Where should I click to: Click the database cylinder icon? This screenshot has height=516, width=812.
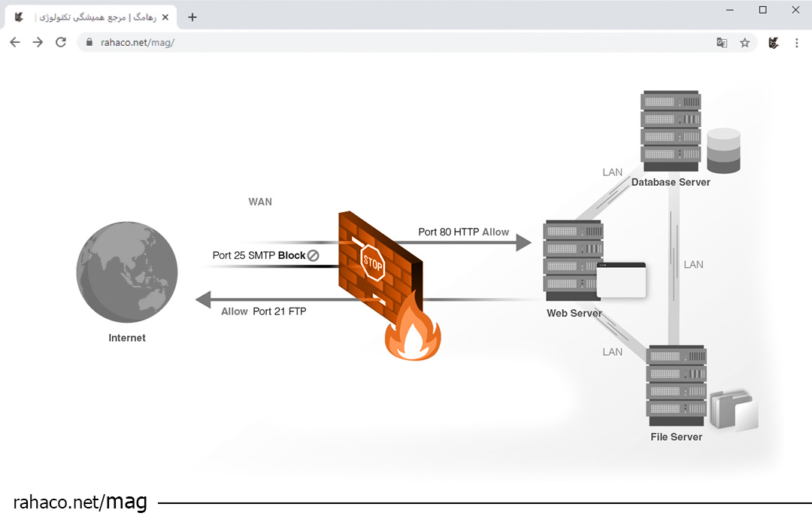[x=723, y=150]
